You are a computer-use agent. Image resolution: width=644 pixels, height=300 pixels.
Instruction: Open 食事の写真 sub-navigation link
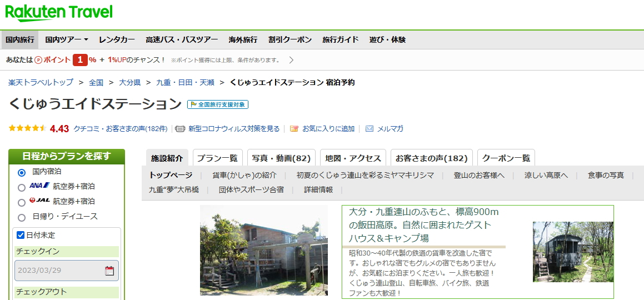[x=606, y=175]
